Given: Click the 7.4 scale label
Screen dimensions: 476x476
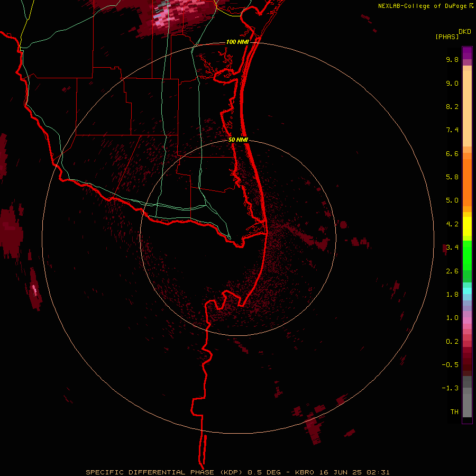Looking at the screenshot, I should 452,130.
